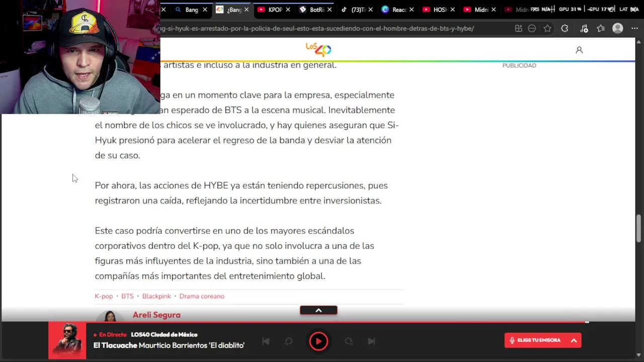
Task: Click the Elige tu emisora button
Action: 543,340
